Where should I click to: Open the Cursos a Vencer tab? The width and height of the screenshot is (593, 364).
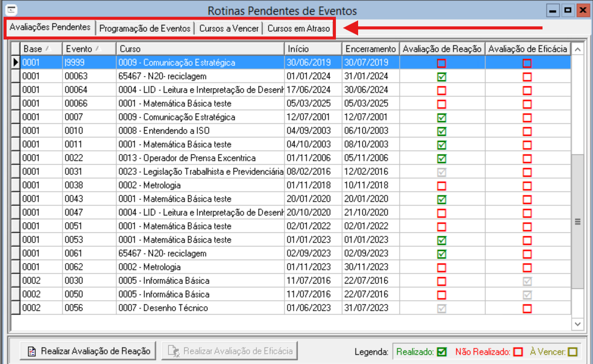click(x=229, y=29)
